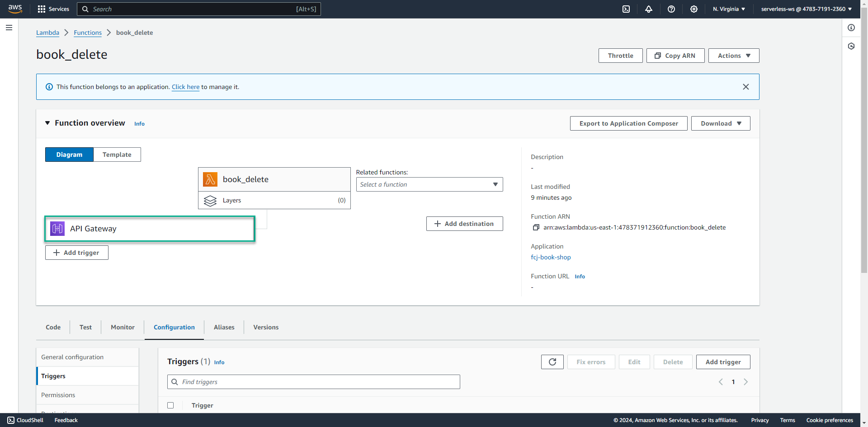
Task: Select the book_delete function box in diagram
Action: coord(274,179)
